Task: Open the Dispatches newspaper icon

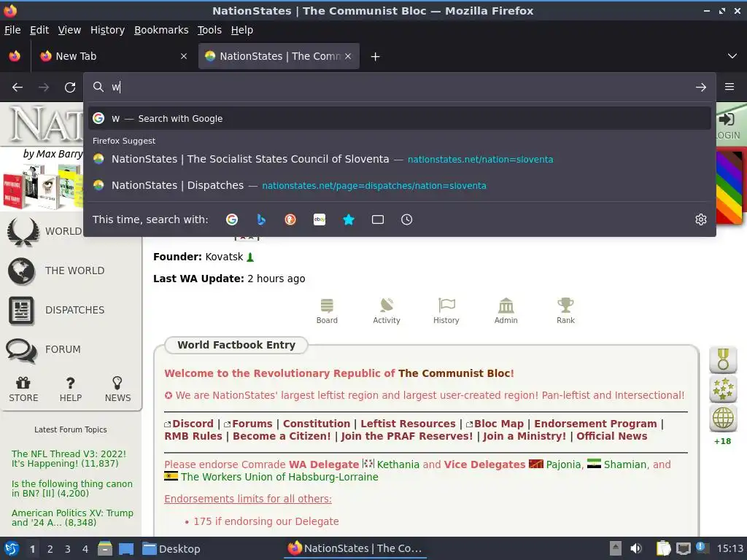Action: tap(21, 311)
